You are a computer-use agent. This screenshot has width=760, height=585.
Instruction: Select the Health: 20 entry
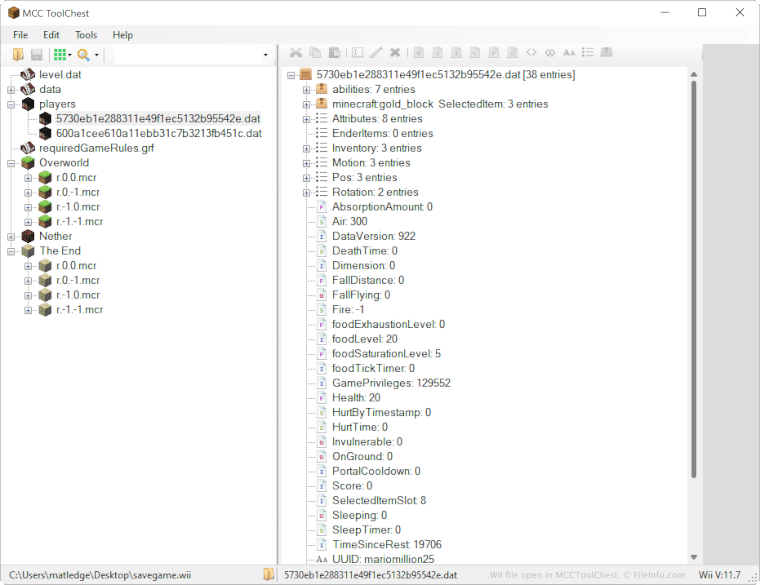(x=355, y=398)
